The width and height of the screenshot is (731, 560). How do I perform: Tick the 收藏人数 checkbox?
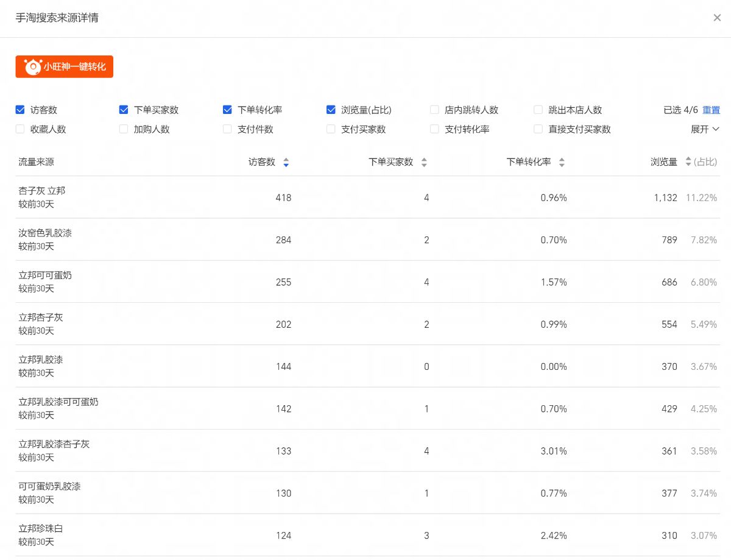20,129
